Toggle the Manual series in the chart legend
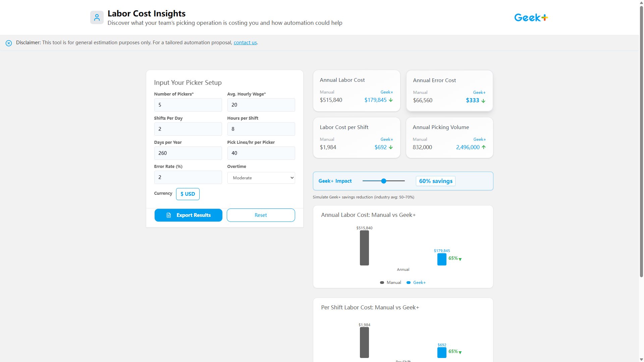This screenshot has width=644, height=362. pyautogui.click(x=390, y=283)
